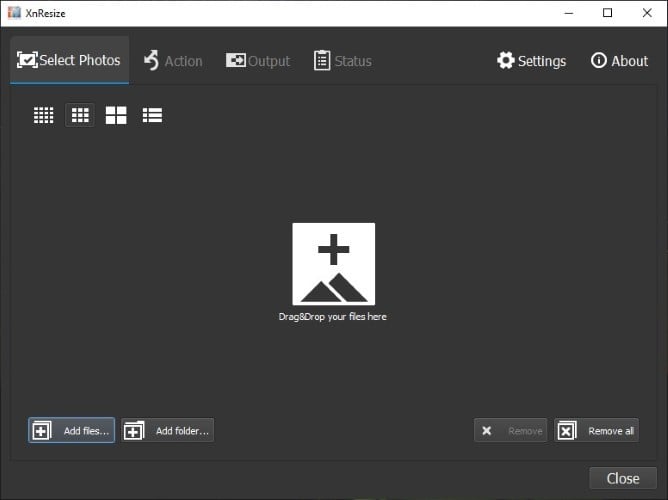Maximize the XnResize window

608,13
